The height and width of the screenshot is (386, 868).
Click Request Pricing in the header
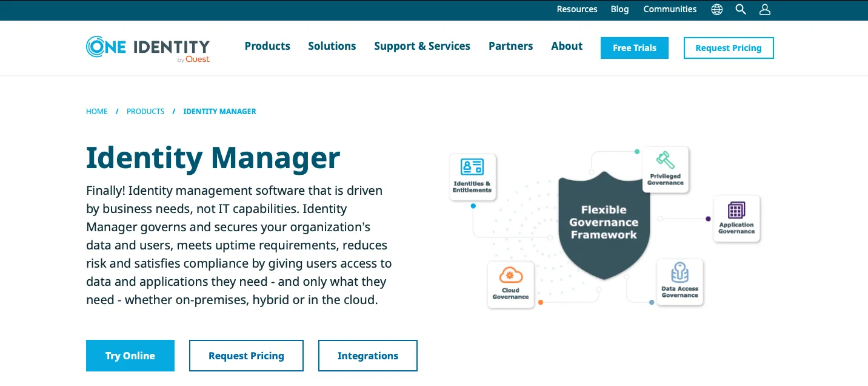coord(729,48)
